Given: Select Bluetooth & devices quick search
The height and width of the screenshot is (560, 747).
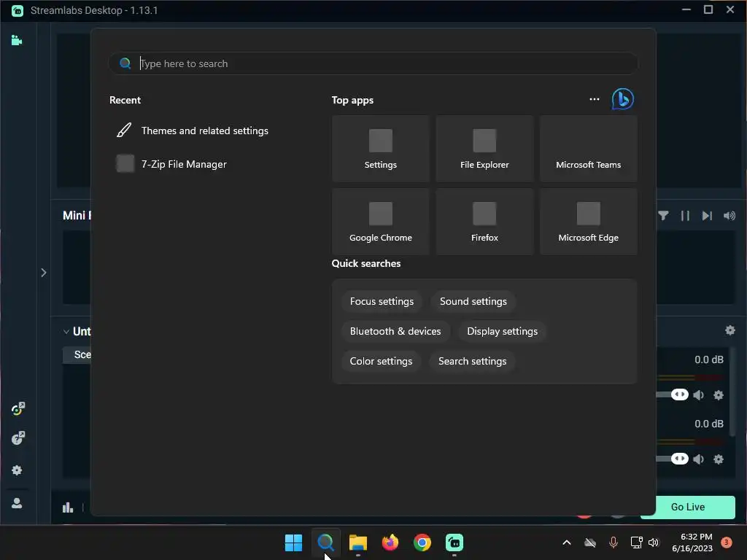Looking at the screenshot, I should coord(395,332).
